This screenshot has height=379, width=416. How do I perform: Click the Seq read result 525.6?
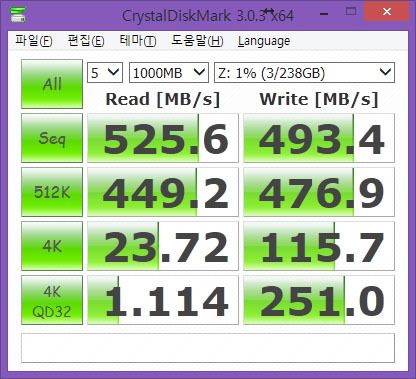163,138
